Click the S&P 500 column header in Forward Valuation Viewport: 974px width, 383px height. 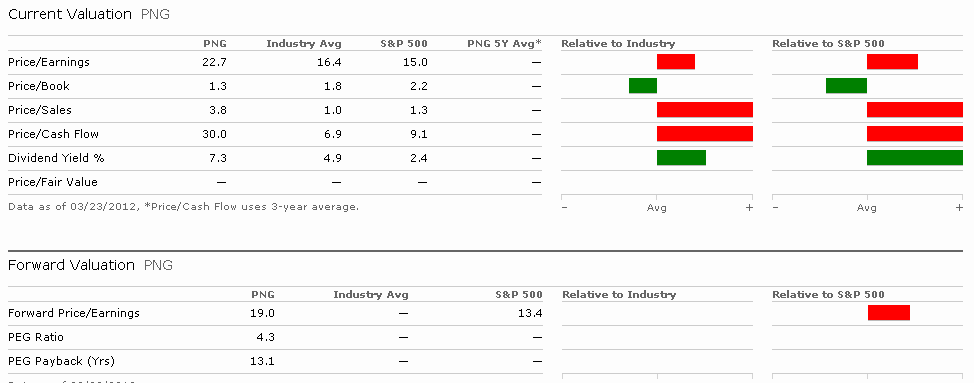(519, 294)
